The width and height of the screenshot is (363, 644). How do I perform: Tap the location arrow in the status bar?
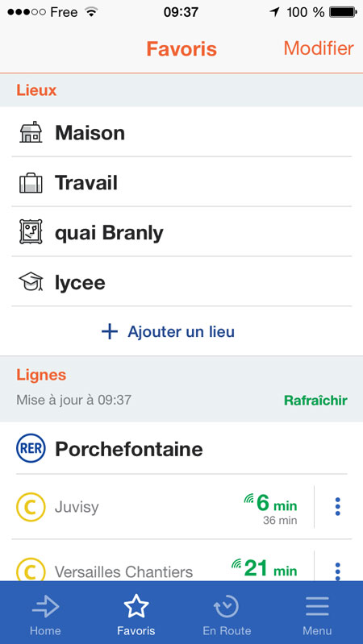click(x=274, y=12)
